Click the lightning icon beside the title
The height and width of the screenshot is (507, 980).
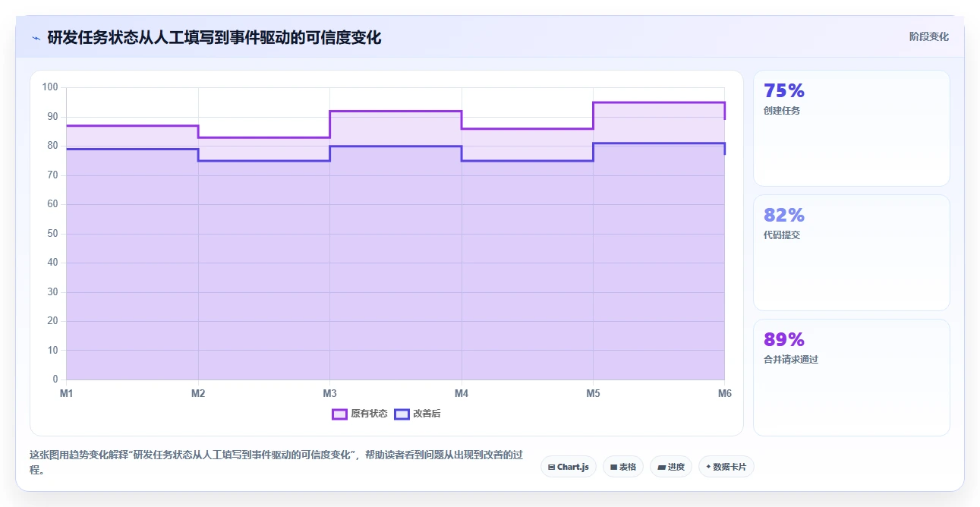(36, 38)
